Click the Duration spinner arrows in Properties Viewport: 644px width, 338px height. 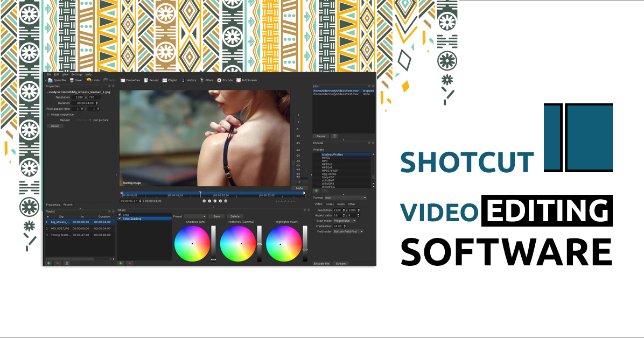[x=97, y=103]
